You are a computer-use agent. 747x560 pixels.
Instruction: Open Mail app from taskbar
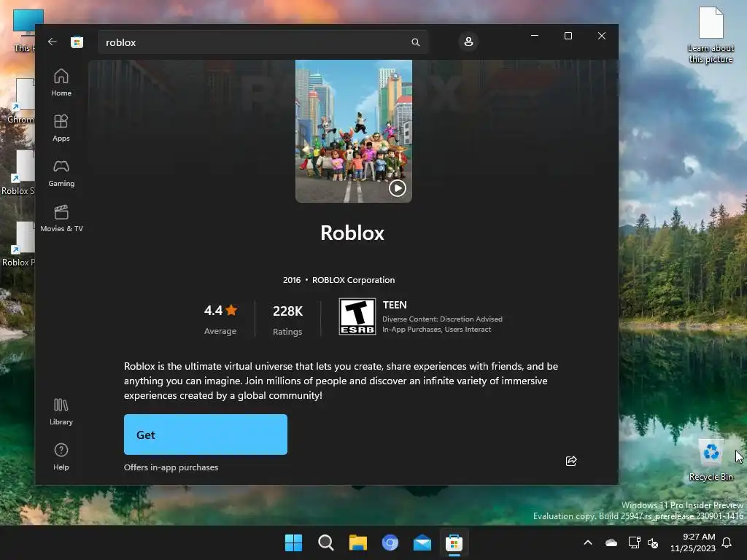[422, 542]
